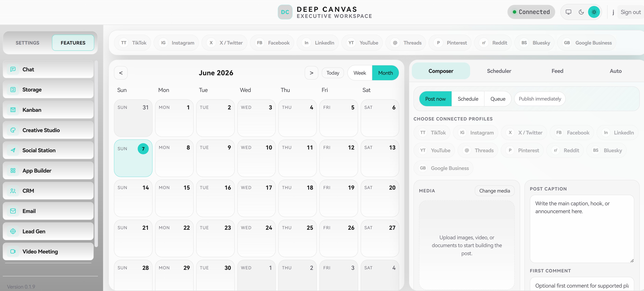
Task: Click FB badge in top Facebook chip
Action: coord(259,43)
